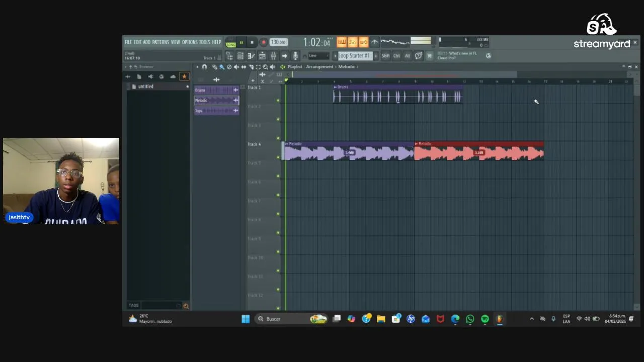Select the red Melodic audio clip
The image size is (644, 362).
point(479,151)
